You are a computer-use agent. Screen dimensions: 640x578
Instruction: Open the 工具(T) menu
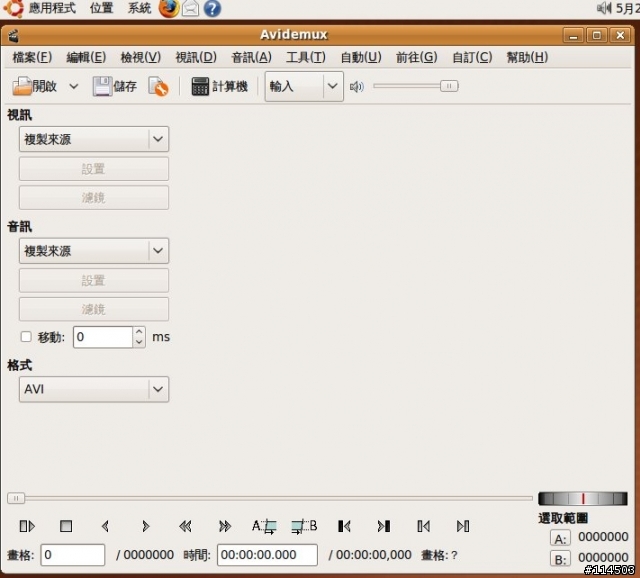[x=306, y=57]
